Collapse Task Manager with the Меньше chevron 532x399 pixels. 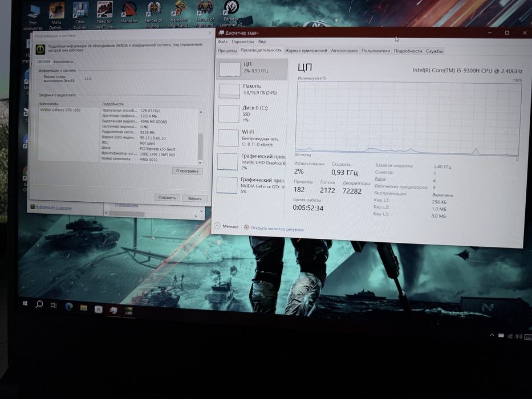click(217, 226)
